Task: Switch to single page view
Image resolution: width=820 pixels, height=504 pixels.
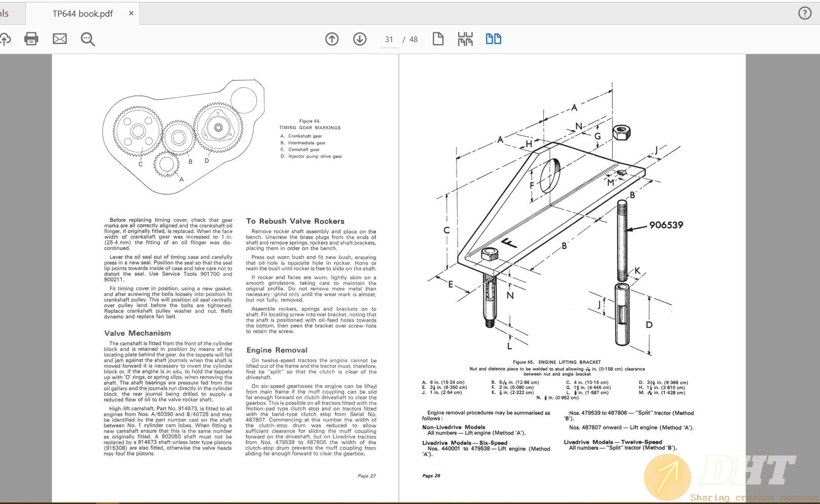Action: click(438, 39)
